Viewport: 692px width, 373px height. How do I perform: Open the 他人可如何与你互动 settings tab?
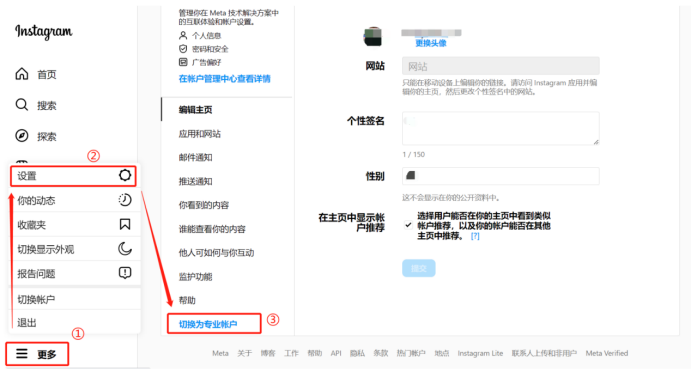tap(216, 252)
